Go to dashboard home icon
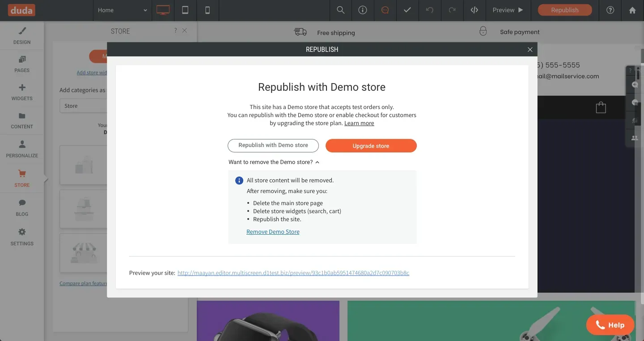 (x=632, y=10)
